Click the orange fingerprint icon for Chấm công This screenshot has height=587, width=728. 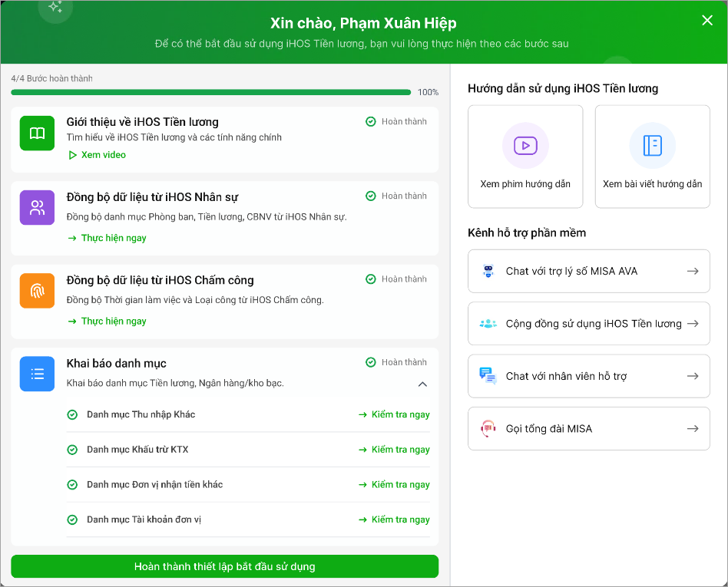(x=37, y=291)
